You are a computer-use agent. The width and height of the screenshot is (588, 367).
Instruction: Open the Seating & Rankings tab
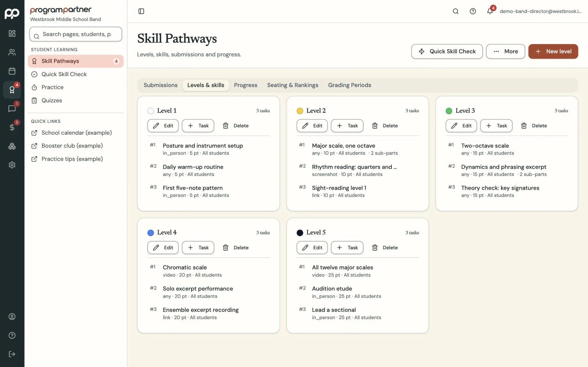click(293, 85)
